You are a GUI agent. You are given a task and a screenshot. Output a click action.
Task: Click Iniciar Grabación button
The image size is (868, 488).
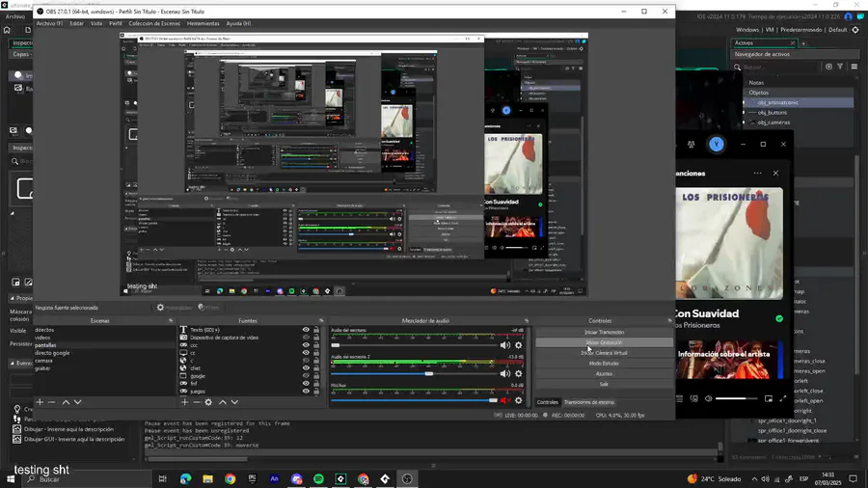click(x=604, y=342)
